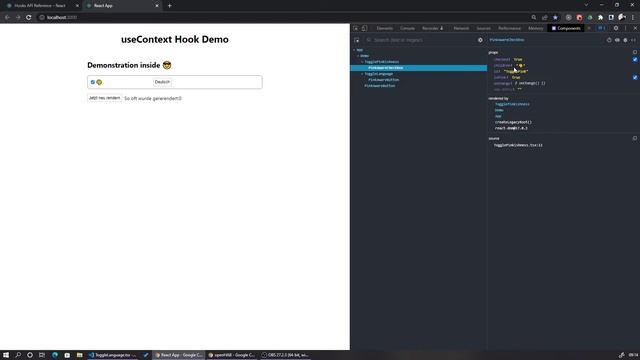The width and height of the screenshot is (640, 360).
Task: Open File Explorer from taskbar
Action: click(80, 355)
